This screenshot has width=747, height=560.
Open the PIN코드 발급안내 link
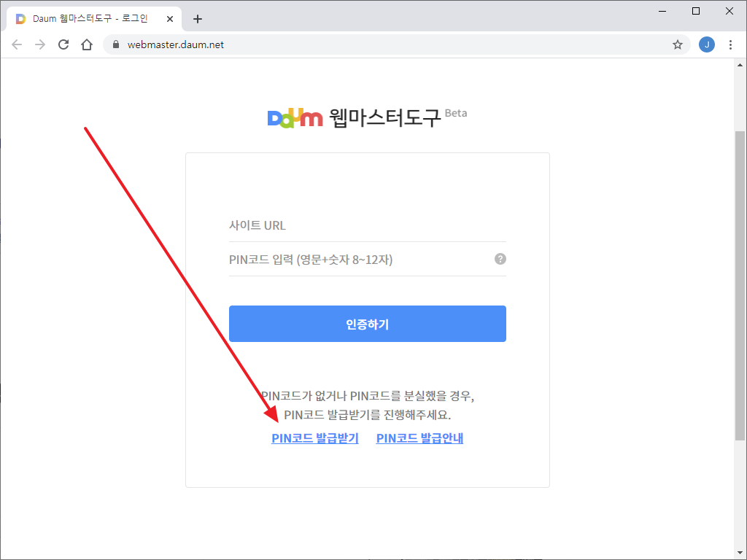[x=419, y=438]
